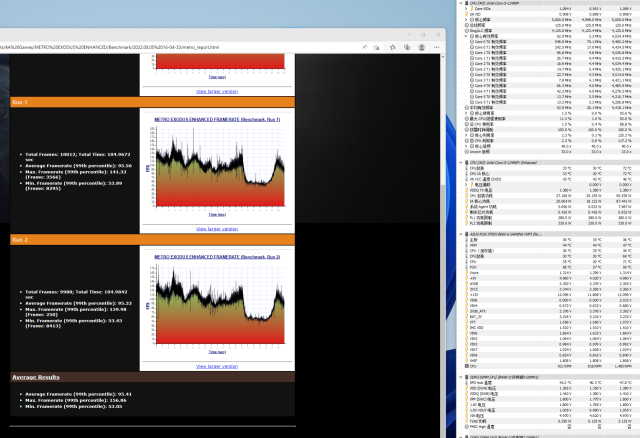The image size is (640, 438).
Task: Expand the 核心倍频 tree node
Action: pyautogui.click(x=467, y=146)
